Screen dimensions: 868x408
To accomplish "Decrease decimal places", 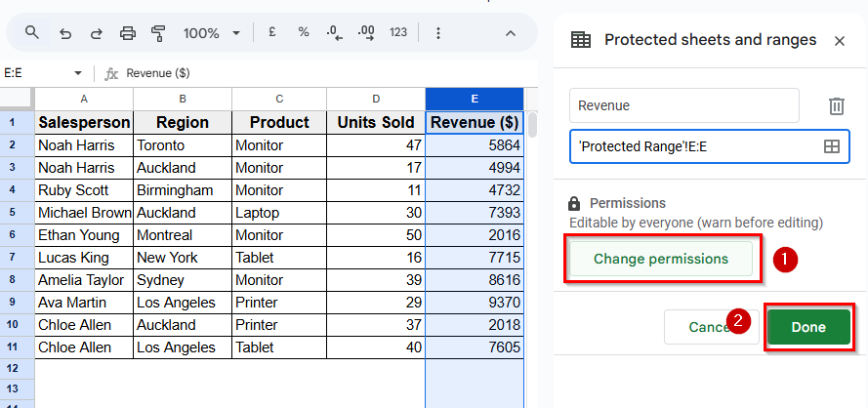I will pyautogui.click(x=335, y=33).
